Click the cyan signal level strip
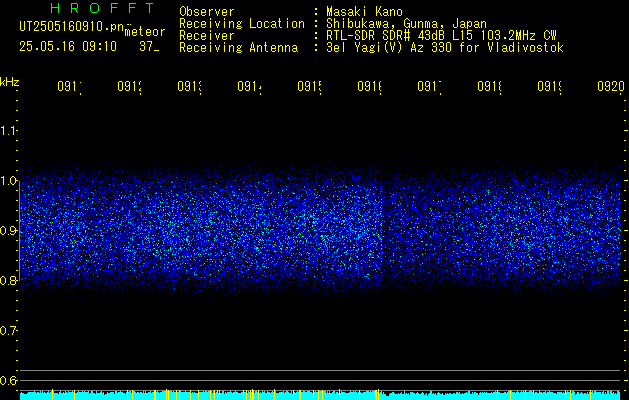The height and width of the screenshot is (400, 629). (320, 395)
